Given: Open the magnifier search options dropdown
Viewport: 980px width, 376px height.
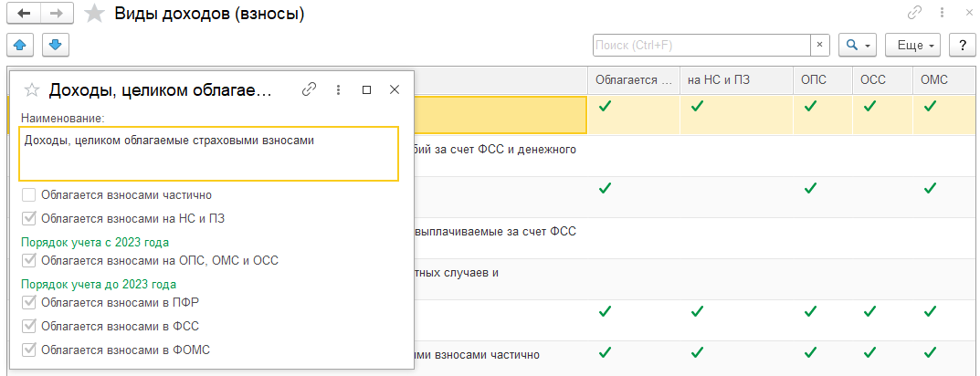Looking at the screenshot, I should 858,45.
